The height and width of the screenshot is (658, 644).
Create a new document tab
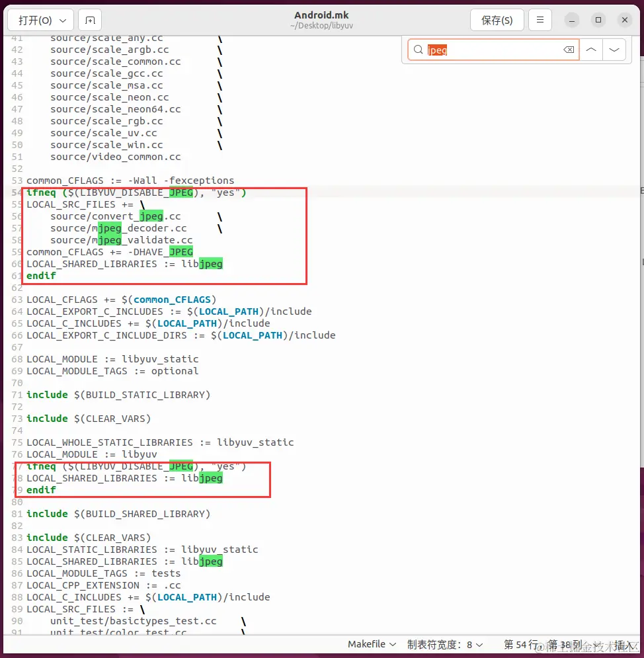pyautogui.click(x=90, y=20)
